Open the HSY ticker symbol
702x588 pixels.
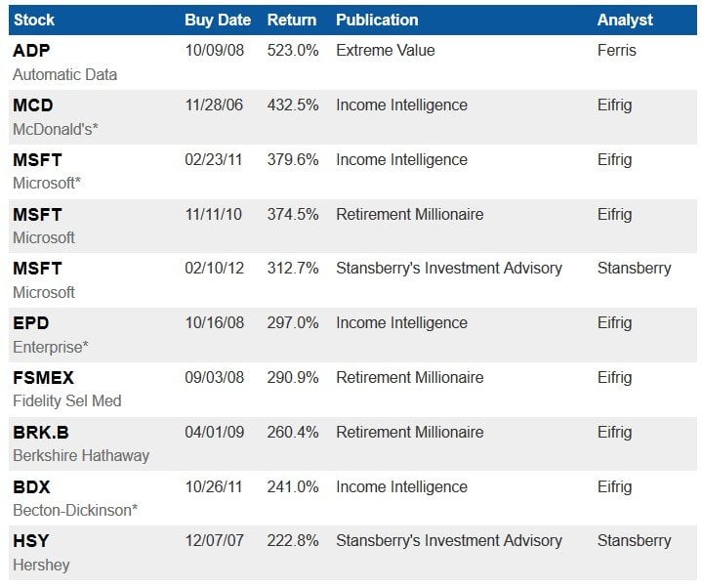(x=31, y=541)
